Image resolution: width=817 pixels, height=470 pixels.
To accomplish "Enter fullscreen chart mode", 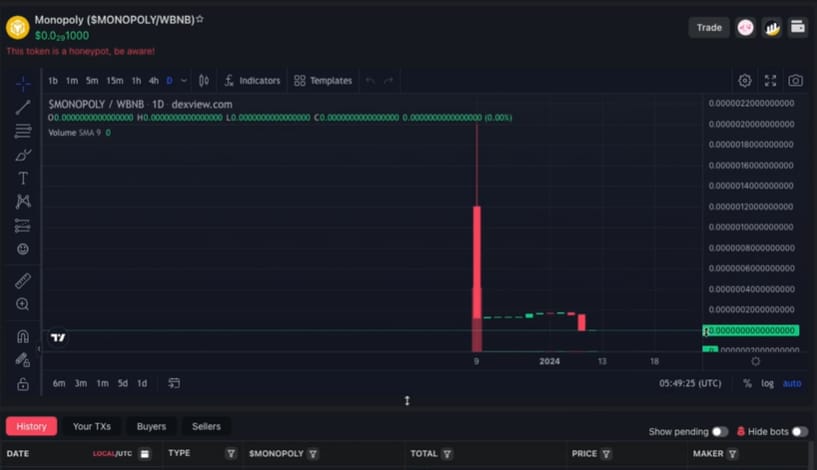I will (x=770, y=81).
